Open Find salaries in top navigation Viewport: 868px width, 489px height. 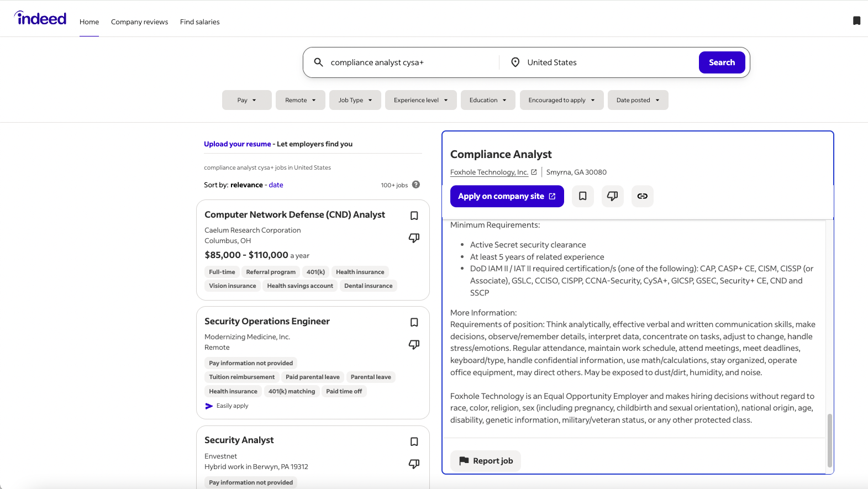(x=199, y=22)
